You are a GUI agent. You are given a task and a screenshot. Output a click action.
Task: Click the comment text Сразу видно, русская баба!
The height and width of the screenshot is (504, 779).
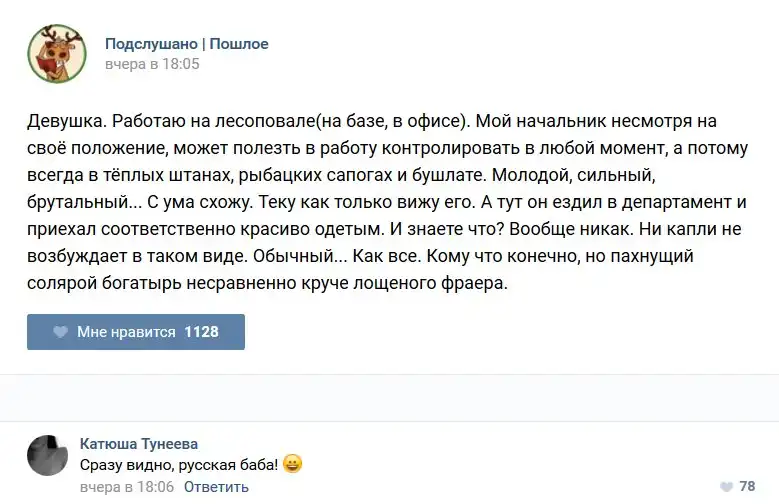[178, 465]
